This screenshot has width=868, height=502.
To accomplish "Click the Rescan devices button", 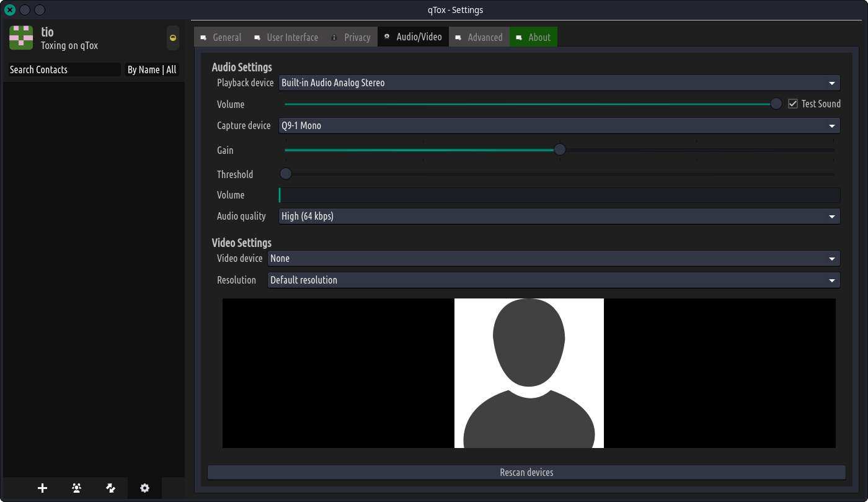I will tap(526, 473).
